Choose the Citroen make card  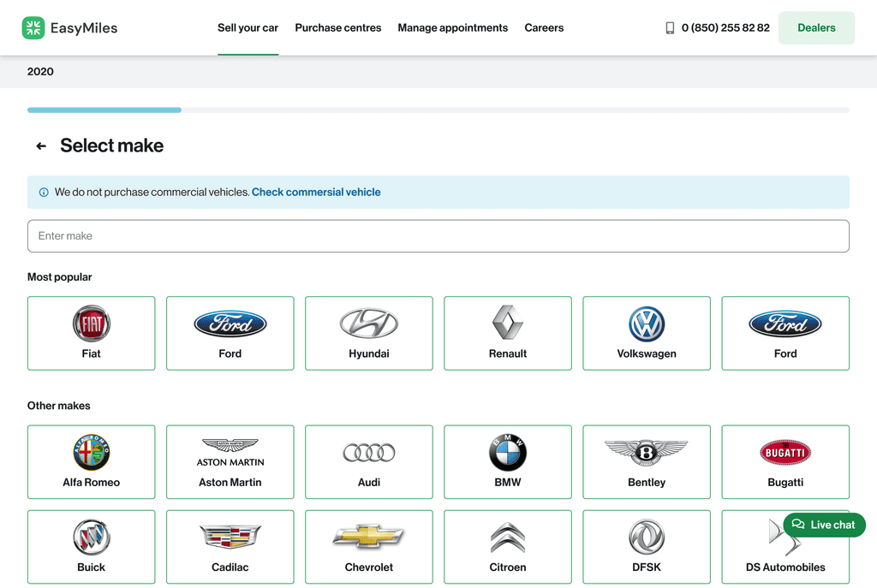click(x=508, y=547)
